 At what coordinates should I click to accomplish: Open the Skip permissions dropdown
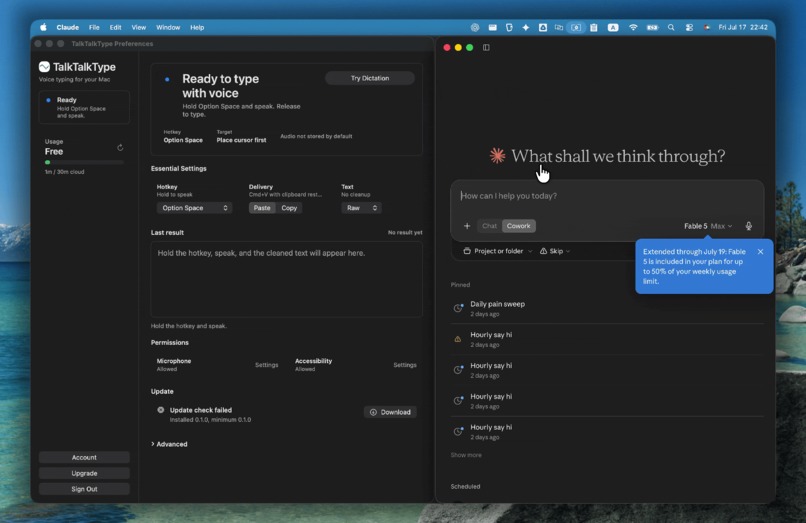[555, 251]
